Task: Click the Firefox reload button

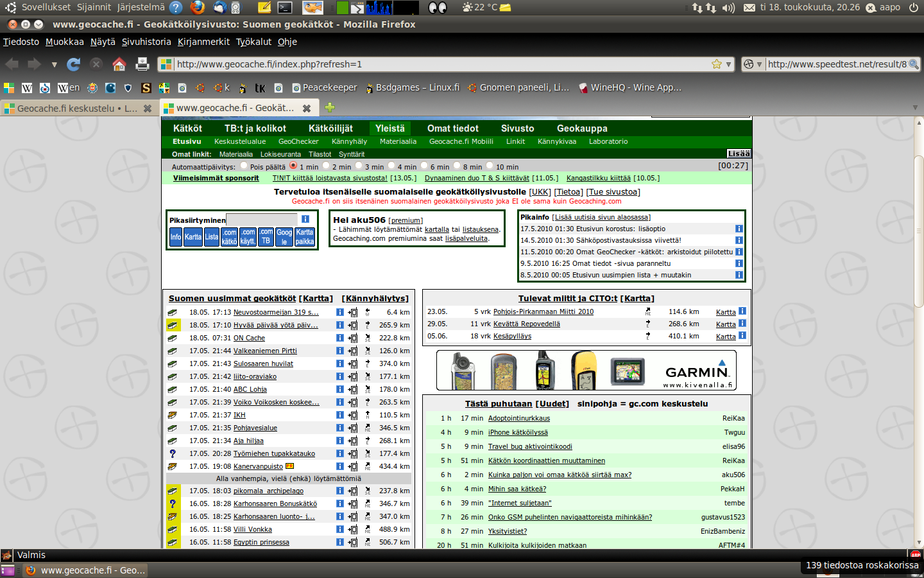Action: [x=74, y=64]
